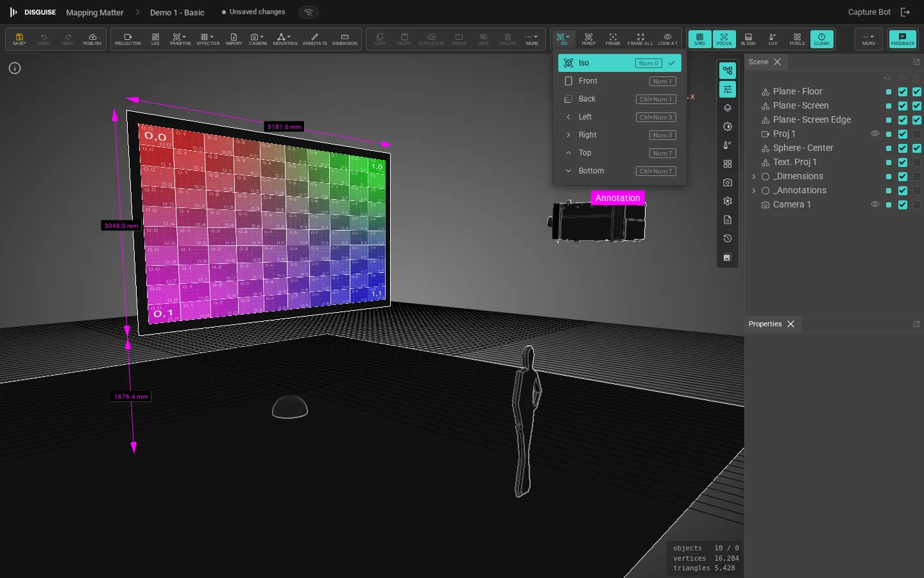Add a Projector to the scene
Screen dimensions: 924x578
pos(128,39)
